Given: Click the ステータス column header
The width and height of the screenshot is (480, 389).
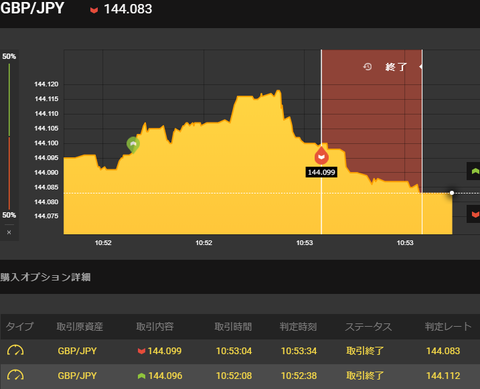Looking at the screenshot, I should tap(368, 326).
